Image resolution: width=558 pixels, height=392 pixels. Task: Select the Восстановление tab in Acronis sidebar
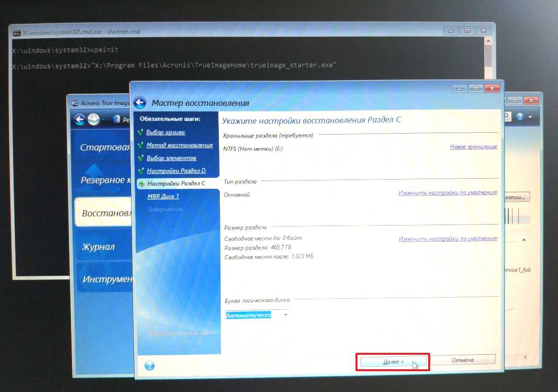(x=104, y=212)
